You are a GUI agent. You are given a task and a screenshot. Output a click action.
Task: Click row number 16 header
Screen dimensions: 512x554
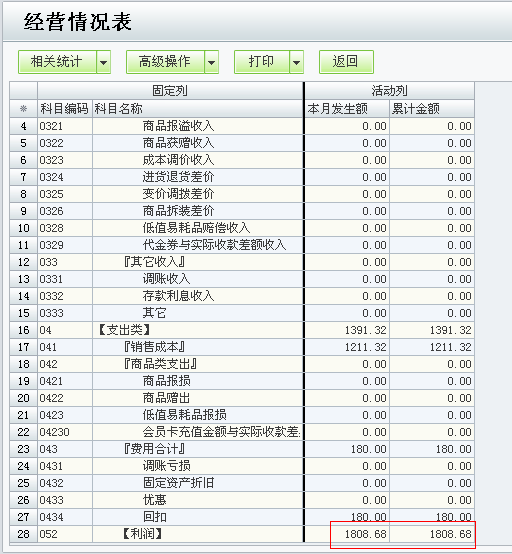pyautogui.click(x=23, y=330)
